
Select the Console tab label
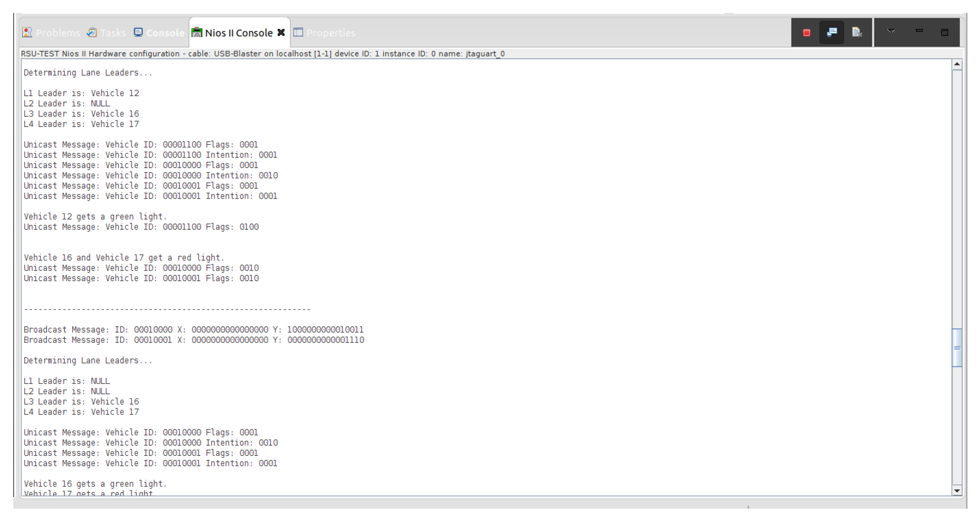(165, 33)
